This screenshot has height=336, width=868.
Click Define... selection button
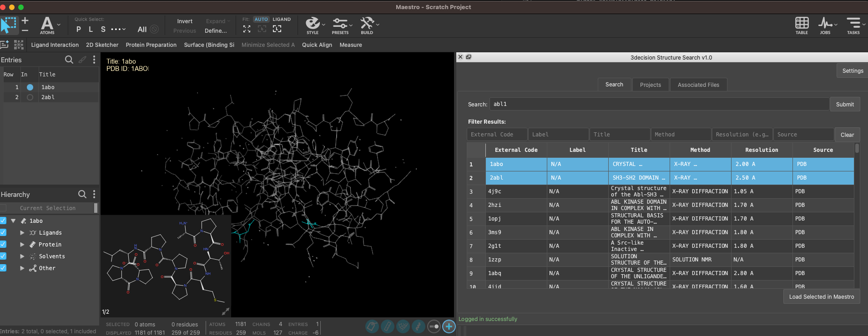pyautogui.click(x=216, y=30)
